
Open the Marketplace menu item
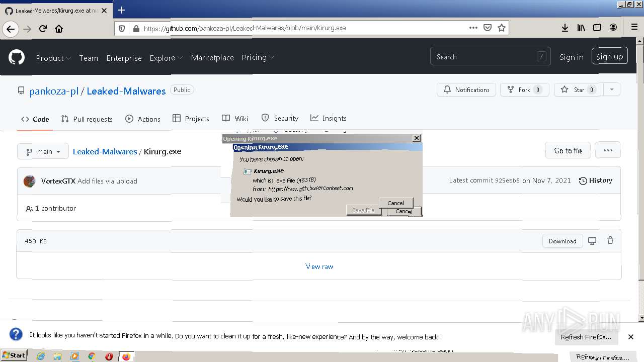(x=212, y=58)
